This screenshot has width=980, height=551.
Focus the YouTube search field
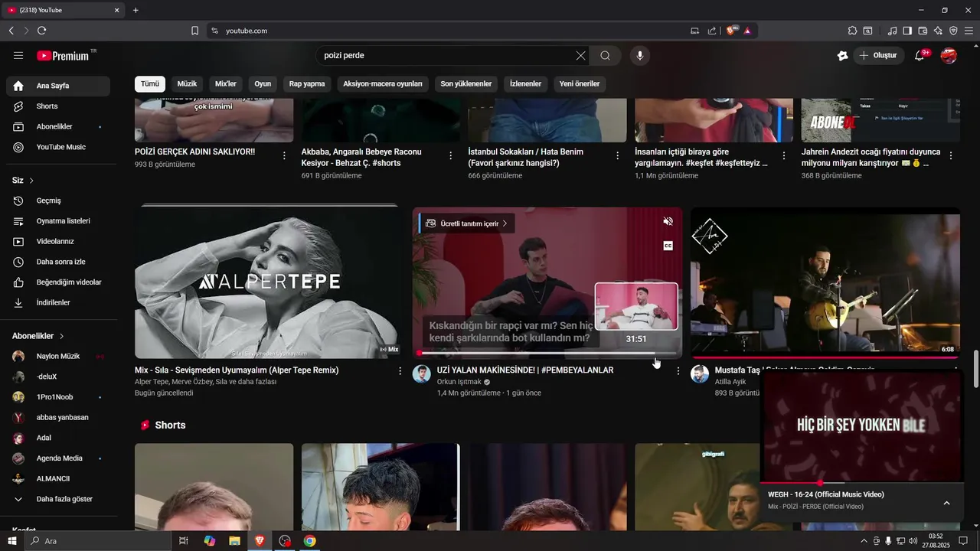[x=448, y=55]
